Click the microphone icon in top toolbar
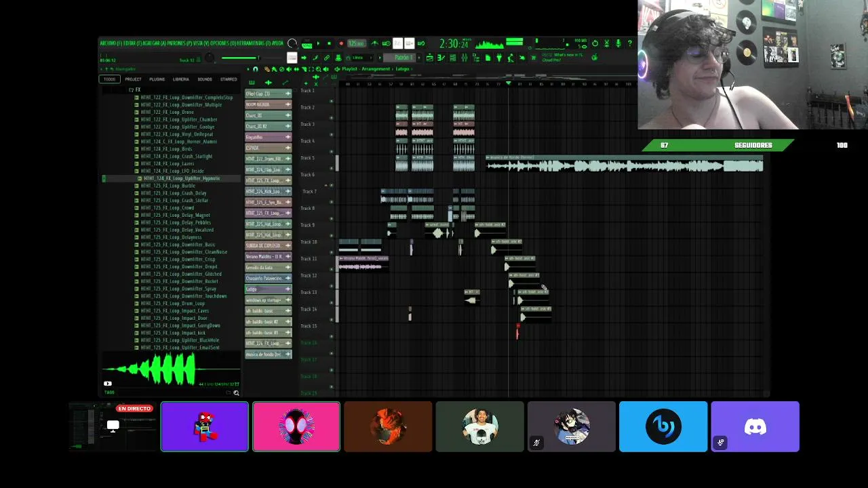 (618, 43)
